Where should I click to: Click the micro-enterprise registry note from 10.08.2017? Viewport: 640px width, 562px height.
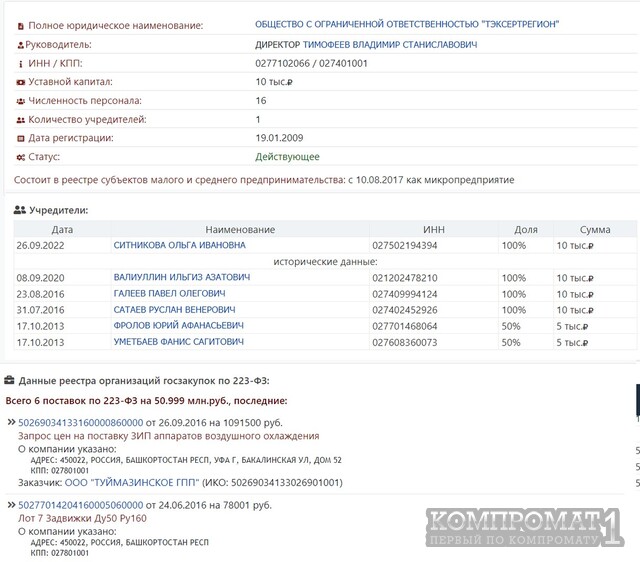[x=264, y=180]
